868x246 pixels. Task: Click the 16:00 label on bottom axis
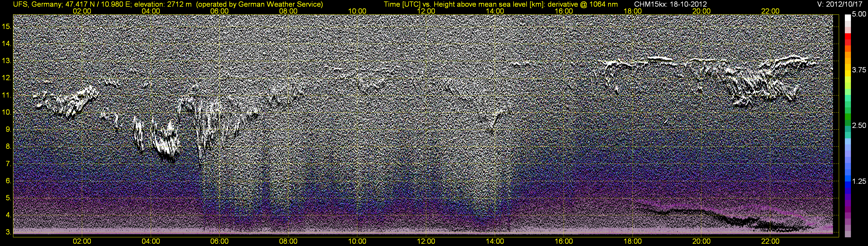pyautogui.click(x=564, y=241)
